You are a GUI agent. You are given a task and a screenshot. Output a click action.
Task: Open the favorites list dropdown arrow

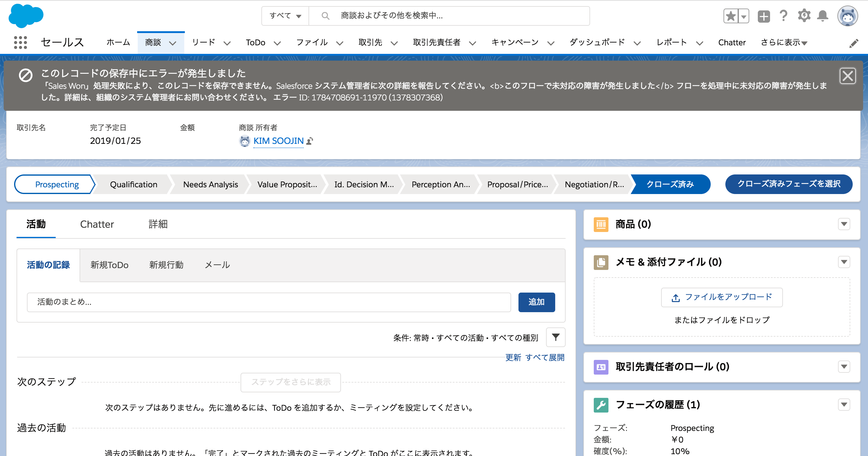pyautogui.click(x=743, y=16)
